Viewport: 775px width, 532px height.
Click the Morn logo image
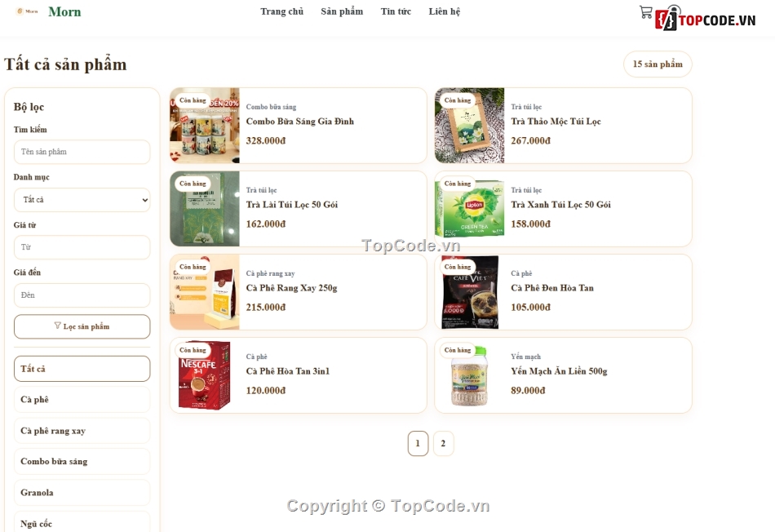[x=27, y=11]
